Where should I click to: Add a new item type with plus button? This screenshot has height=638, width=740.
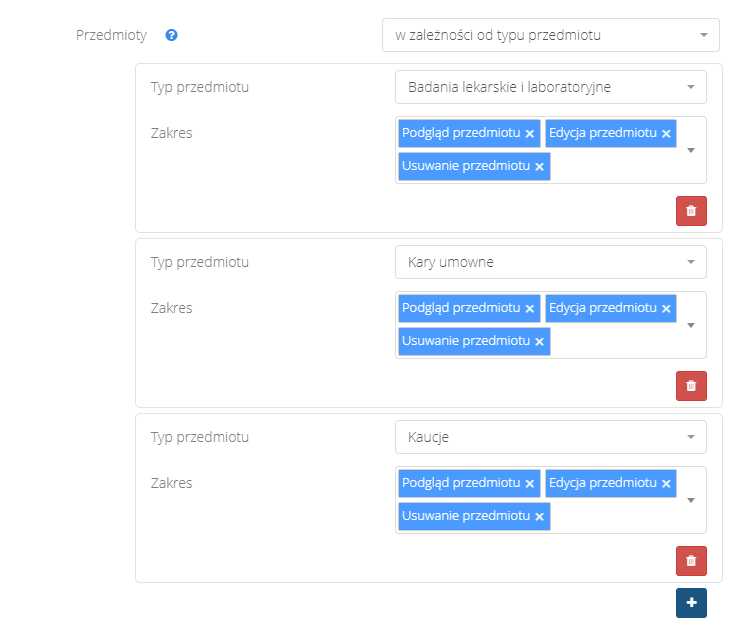[691, 603]
